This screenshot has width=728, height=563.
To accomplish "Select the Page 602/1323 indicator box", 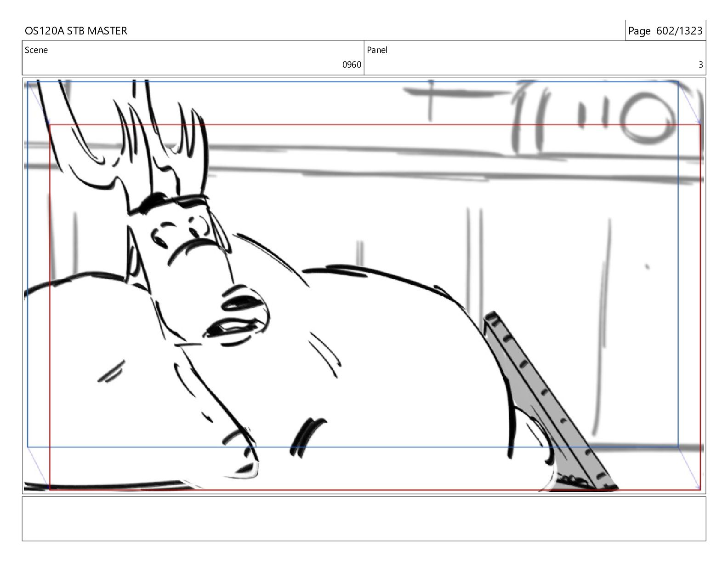I will [665, 31].
